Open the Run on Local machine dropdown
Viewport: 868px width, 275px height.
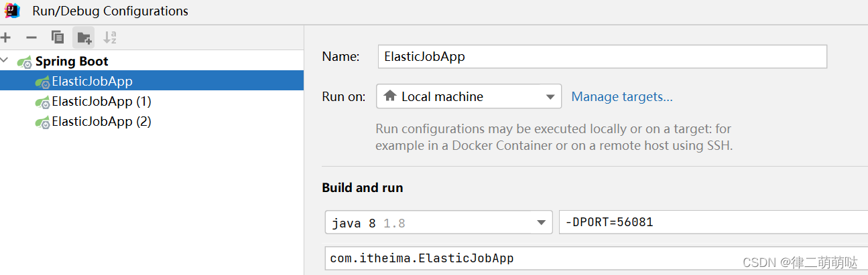pos(469,96)
